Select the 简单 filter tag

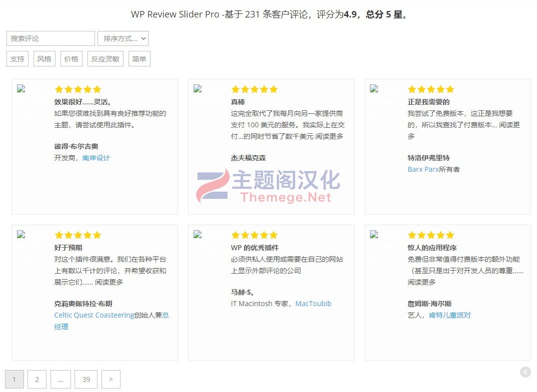tap(139, 59)
